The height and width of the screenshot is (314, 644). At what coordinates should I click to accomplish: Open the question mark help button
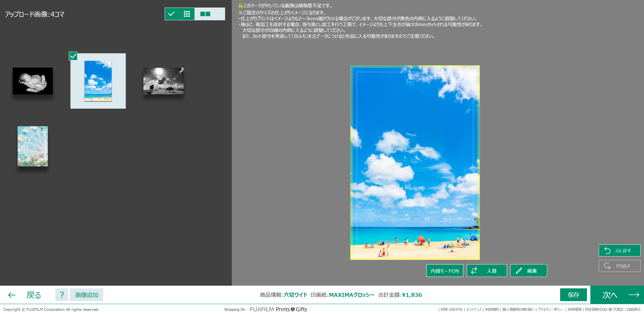tap(62, 295)
